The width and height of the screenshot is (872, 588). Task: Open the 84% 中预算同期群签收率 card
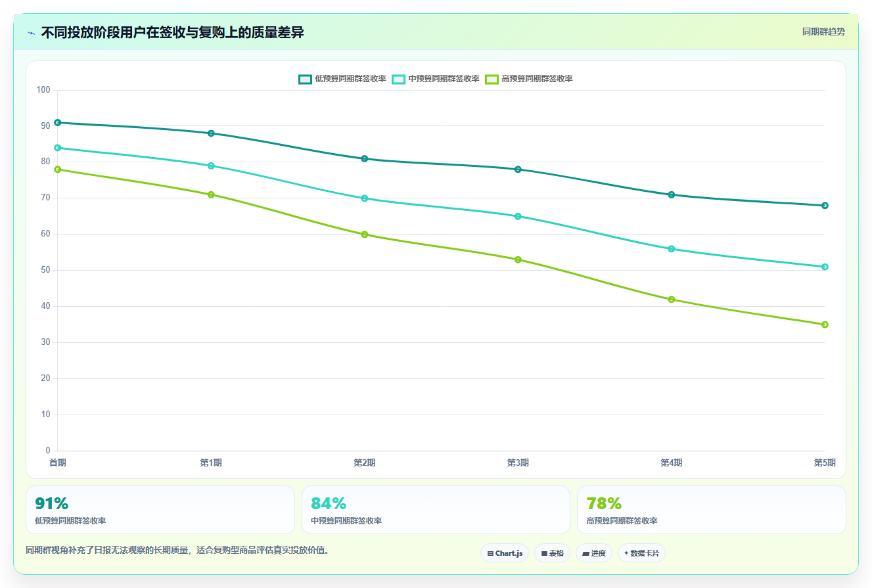(x=436, y=510)
